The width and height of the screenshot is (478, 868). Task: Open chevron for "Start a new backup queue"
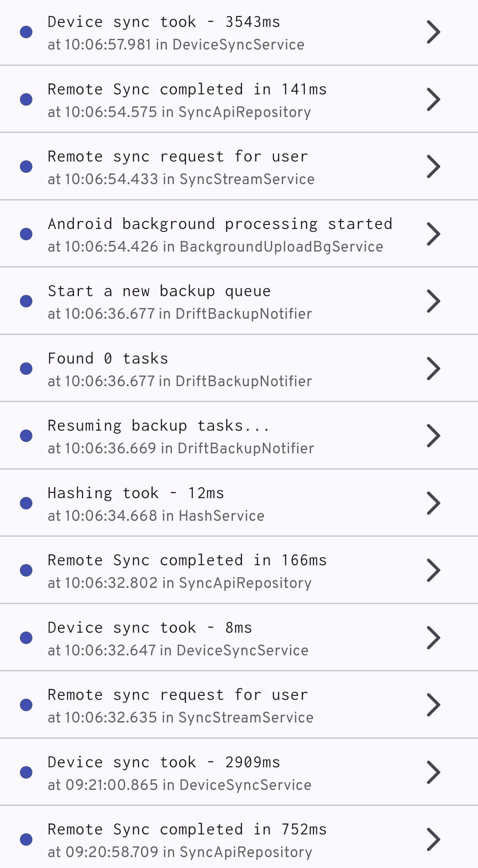coord(433,301)
